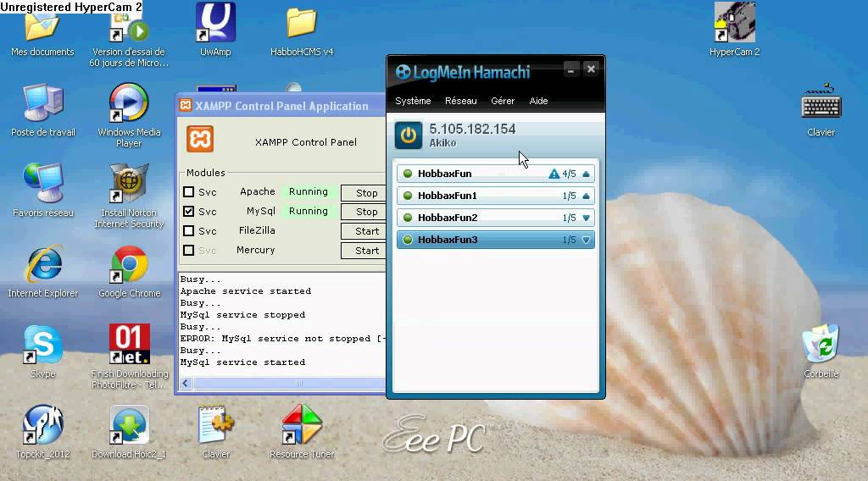
Task: Click the green status dot of HobbaxFun1
Action: coord(408,196)
